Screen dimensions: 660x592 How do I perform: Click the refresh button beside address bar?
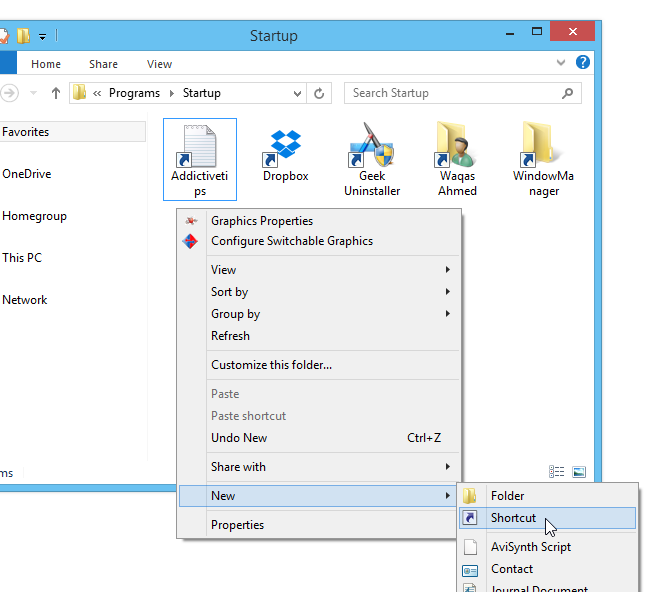tap(320, 93)
